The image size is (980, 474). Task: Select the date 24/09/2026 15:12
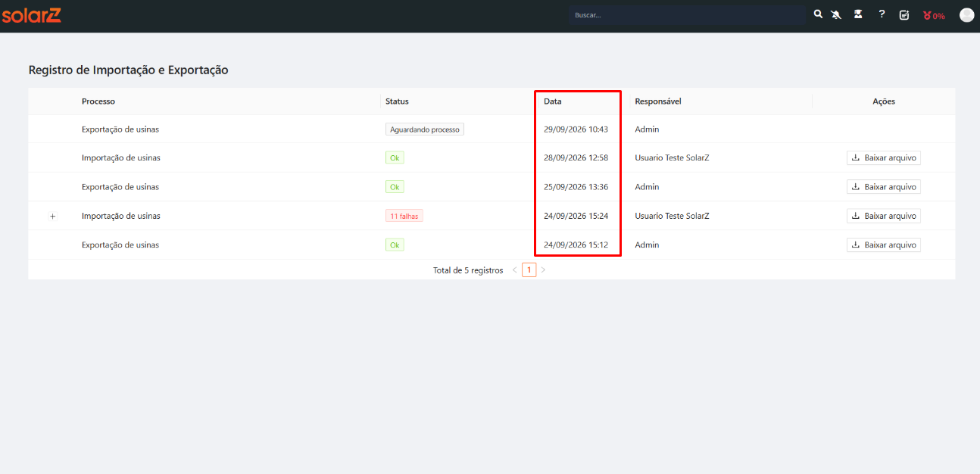coord(576,245)
